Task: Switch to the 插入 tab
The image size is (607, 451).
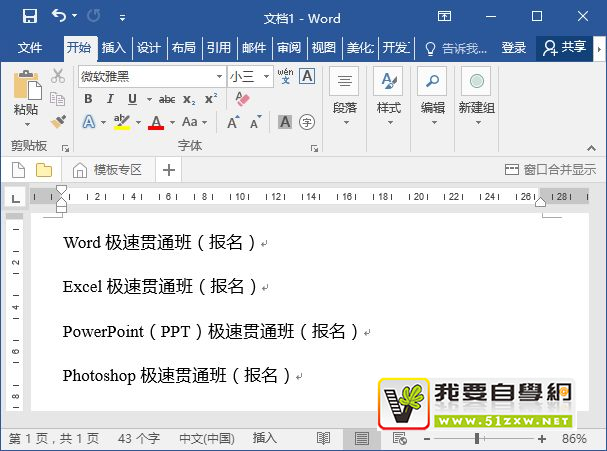Action: coord(114,48)
